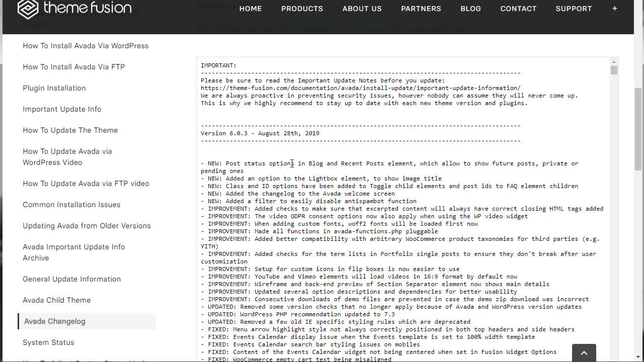644x362 pixels.
Task: Open How To Install Avada Via WordPress
Action: click(86, 46)
